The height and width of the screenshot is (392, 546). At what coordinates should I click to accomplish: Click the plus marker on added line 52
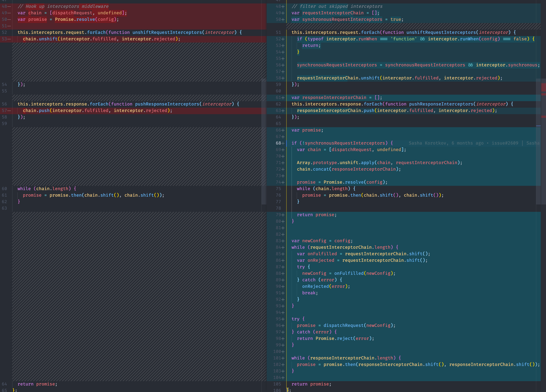pyautogui.click(x=283, y=39)
